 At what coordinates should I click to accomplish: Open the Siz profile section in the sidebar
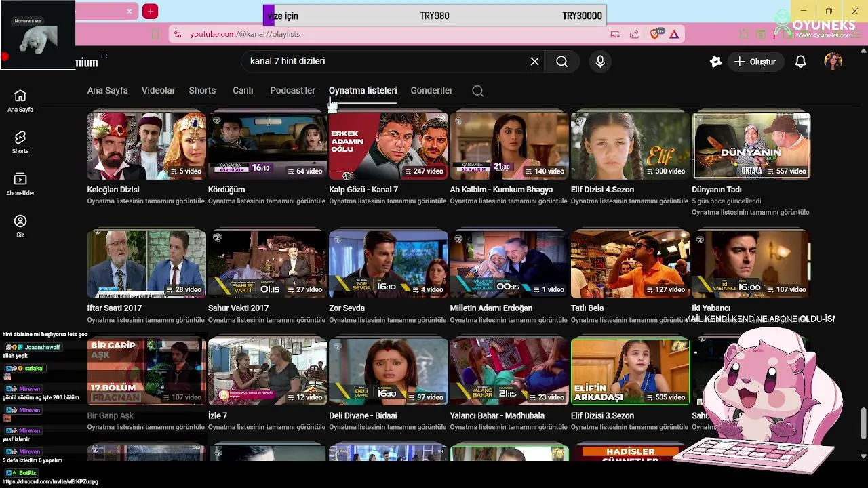pyautogui.click(x=20, y=226)
